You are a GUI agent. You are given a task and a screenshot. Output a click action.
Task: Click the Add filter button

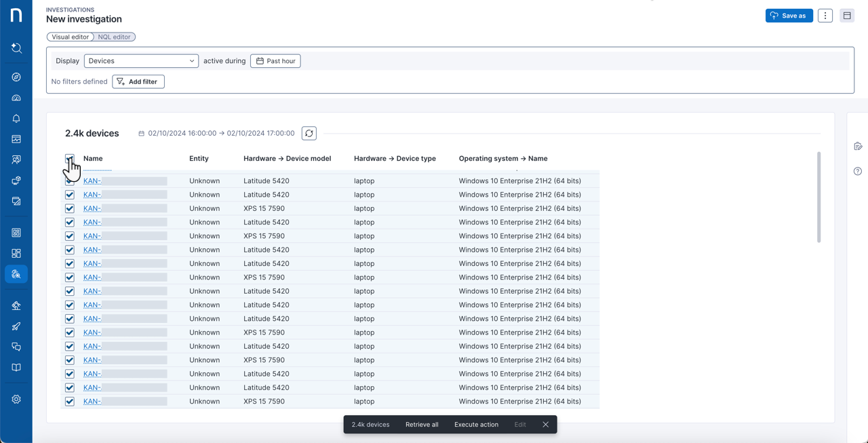(138, 81)
